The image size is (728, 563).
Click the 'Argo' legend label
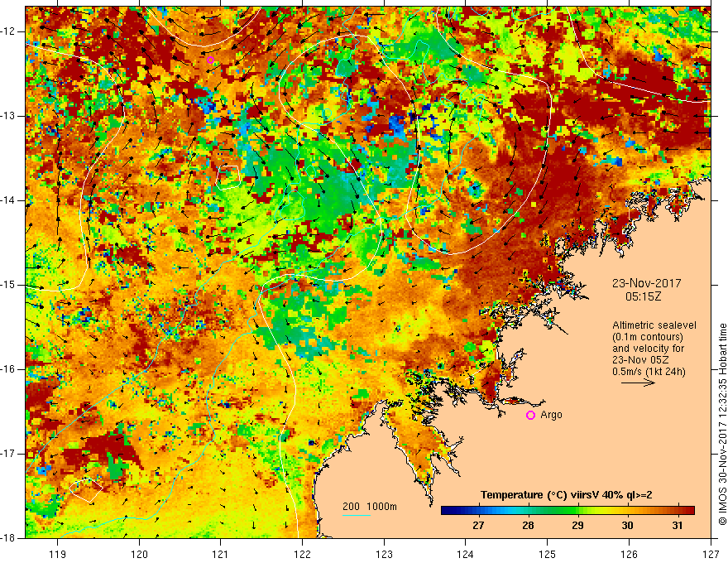pos(551,415)
